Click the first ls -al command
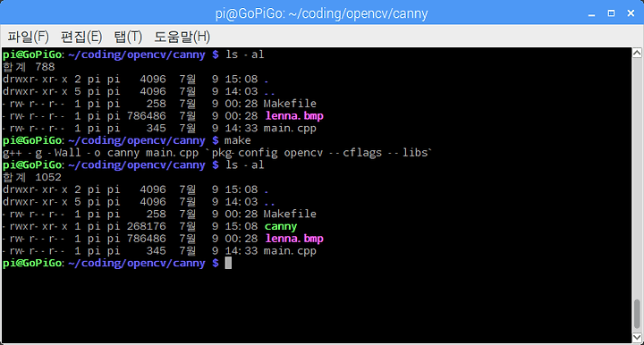644x345 pixels. tap(244, 55)
